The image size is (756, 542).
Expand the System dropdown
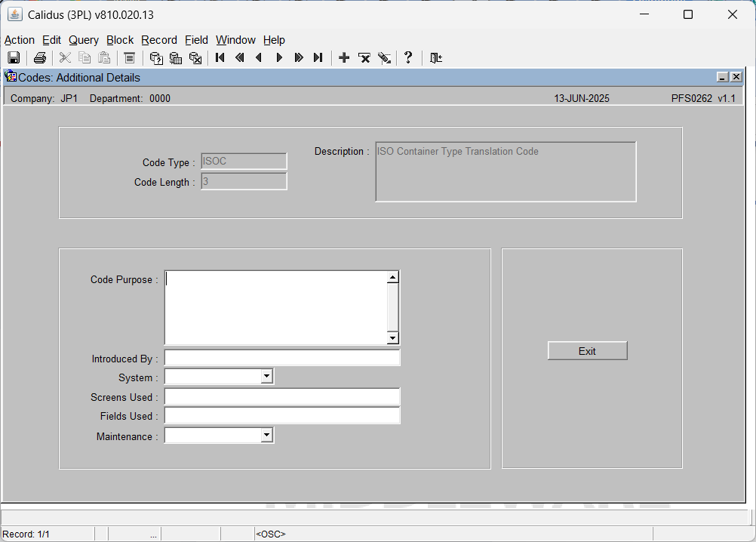tap(266, 377)
